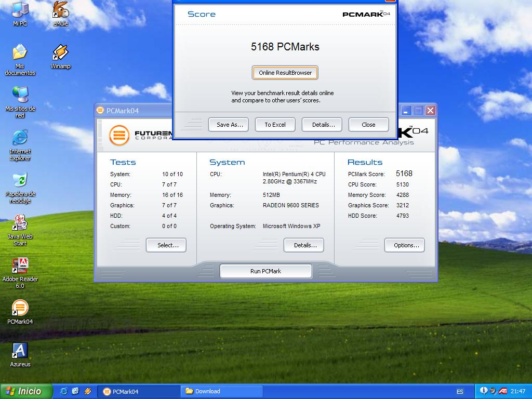
Task: Open Adobe Reader 6.0 desktop icon
Action: (20, 266)
